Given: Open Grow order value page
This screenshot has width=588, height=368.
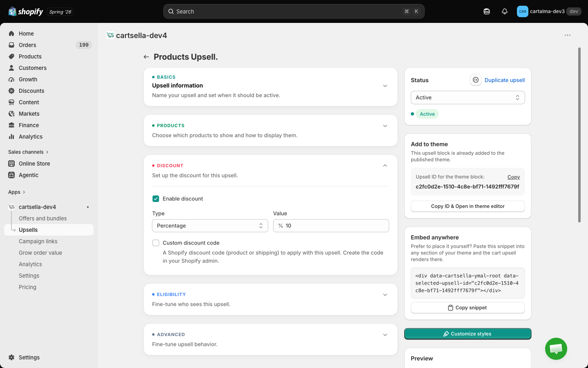Looking at the screenshot, I should (40, 253).
